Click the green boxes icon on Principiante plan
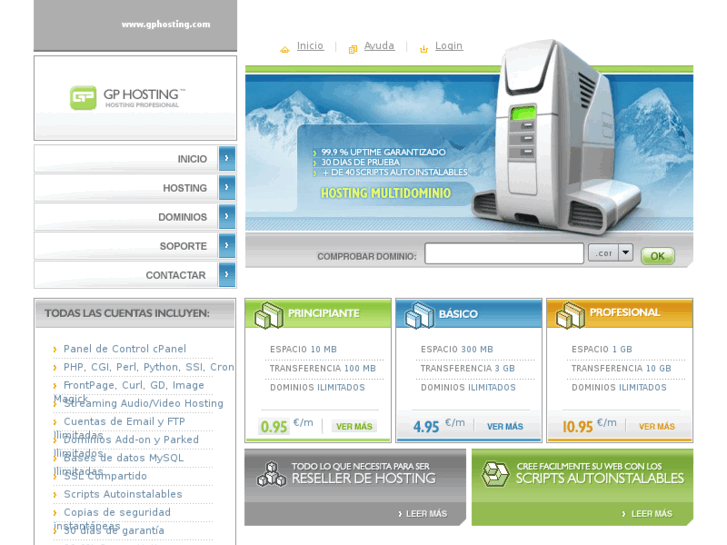 tap(268, 315)
